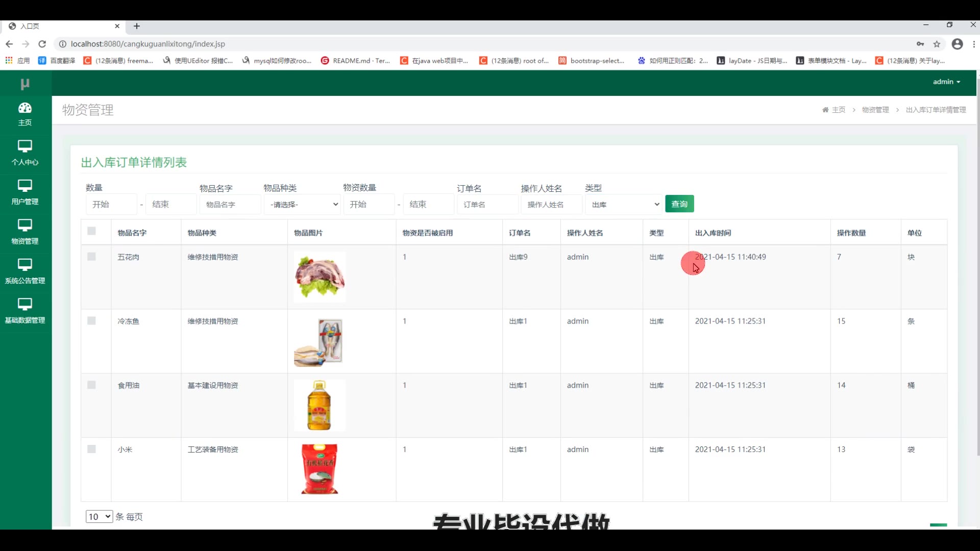Click the 小米 product image
Image resolution: width=980 pixels, height=551 pixels.
(320, 469)
